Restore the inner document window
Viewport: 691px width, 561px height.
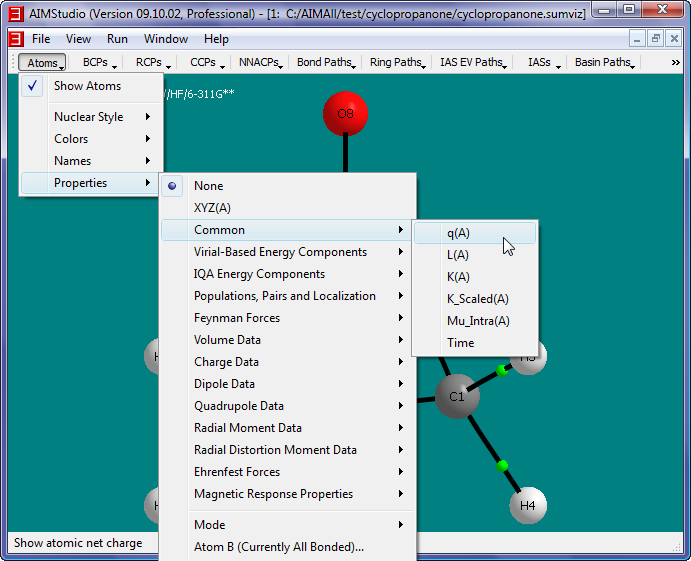coord(655,39)
